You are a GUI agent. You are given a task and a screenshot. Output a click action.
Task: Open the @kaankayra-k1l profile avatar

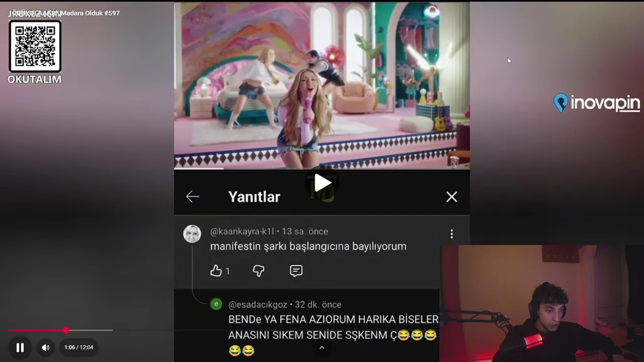[x=192, y=234]
